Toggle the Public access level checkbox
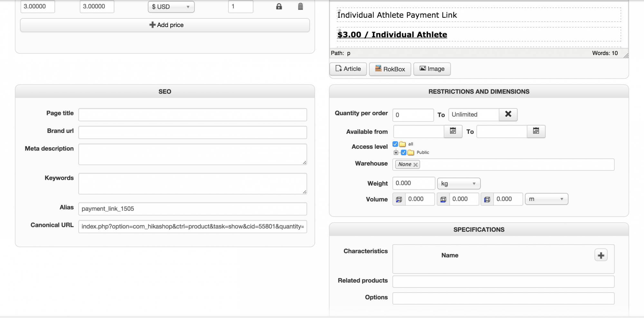The image size is (644, 318). (x=403, y=153)
